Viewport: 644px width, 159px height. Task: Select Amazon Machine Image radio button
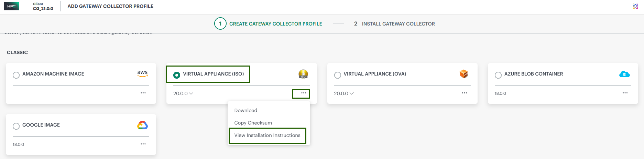click(x=16, y=75)
